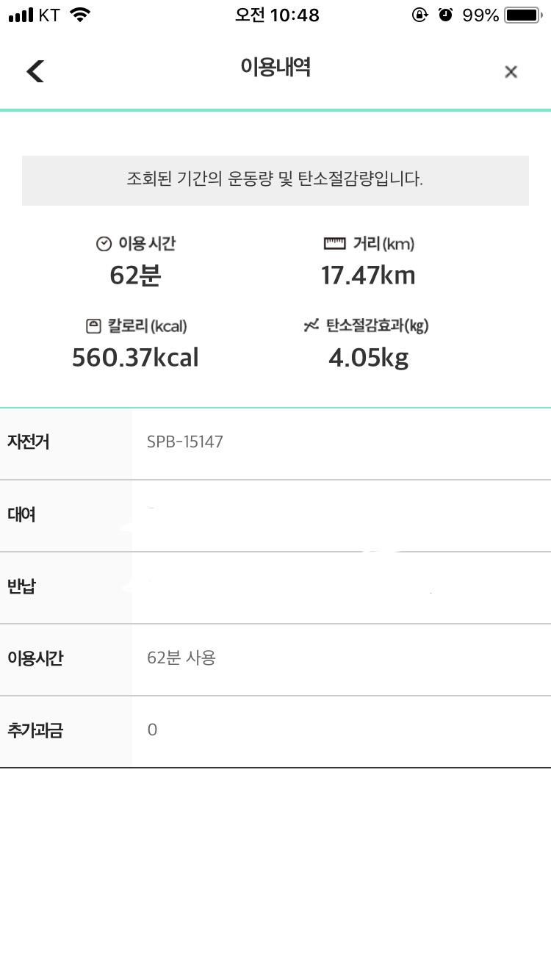Tap the ruler icon beside 거리(km)
Image resolution: width=551 pixels, height=980 pixels.
pos(334,243)
